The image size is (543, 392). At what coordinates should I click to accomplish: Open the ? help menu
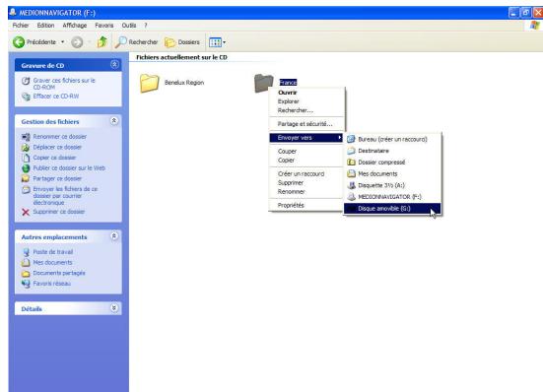pyautogui.click(x=146, y=26)
